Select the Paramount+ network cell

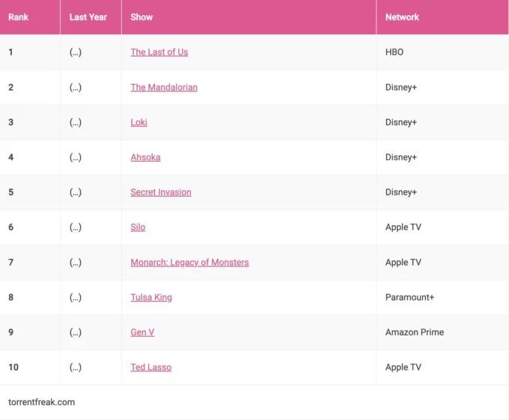[x=409, y=297]
